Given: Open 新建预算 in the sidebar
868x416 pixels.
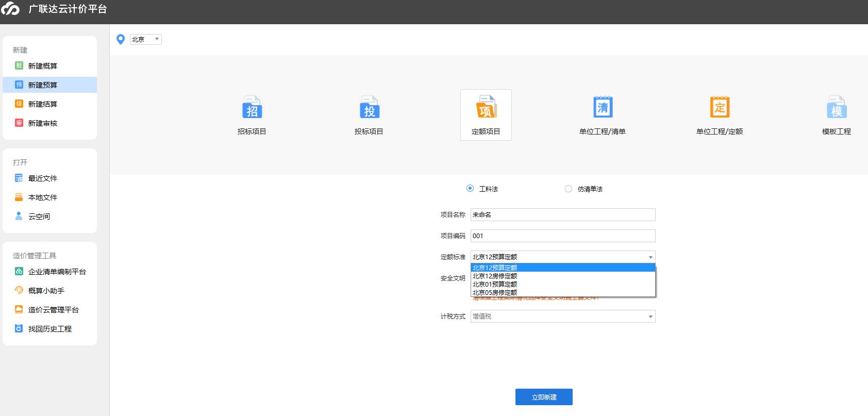Looking at the screenshot, I should 49,85.
